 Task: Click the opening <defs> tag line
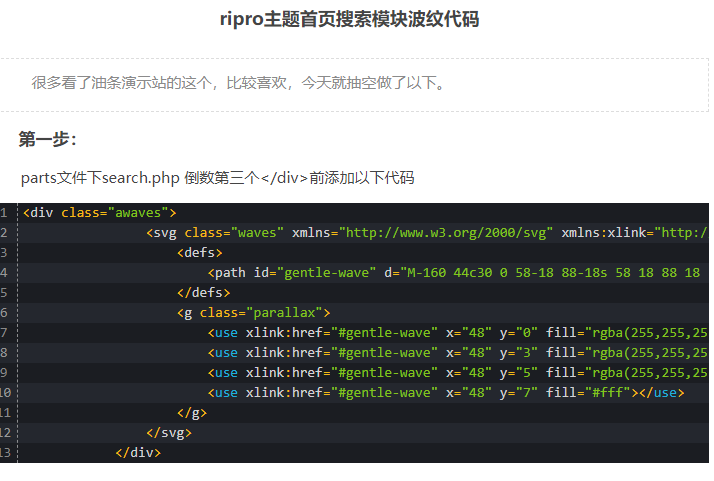click(200, 253)
